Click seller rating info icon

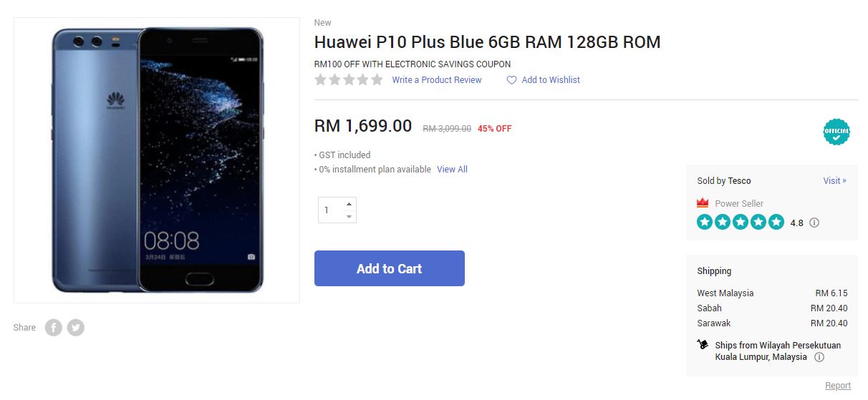coord(814,223)
